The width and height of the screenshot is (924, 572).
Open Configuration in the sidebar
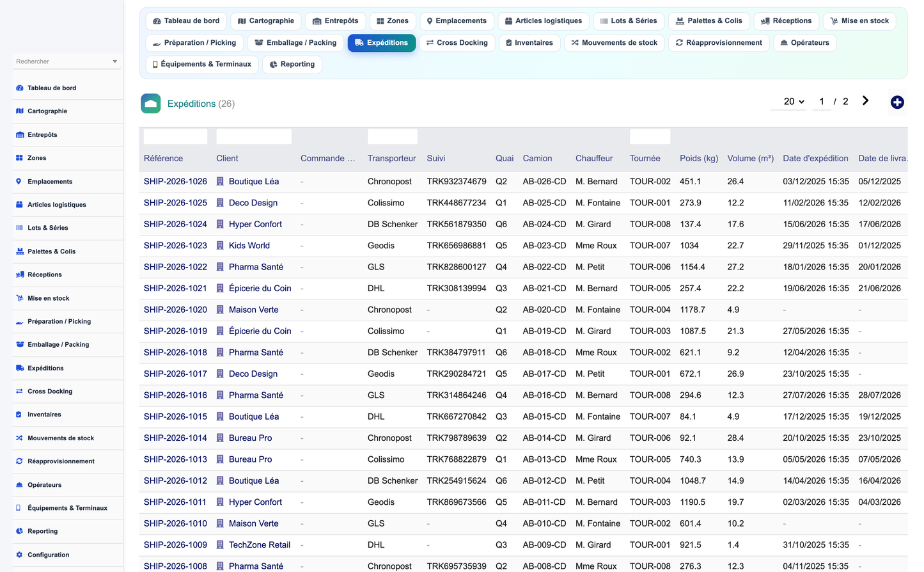(x=48, y=555)
